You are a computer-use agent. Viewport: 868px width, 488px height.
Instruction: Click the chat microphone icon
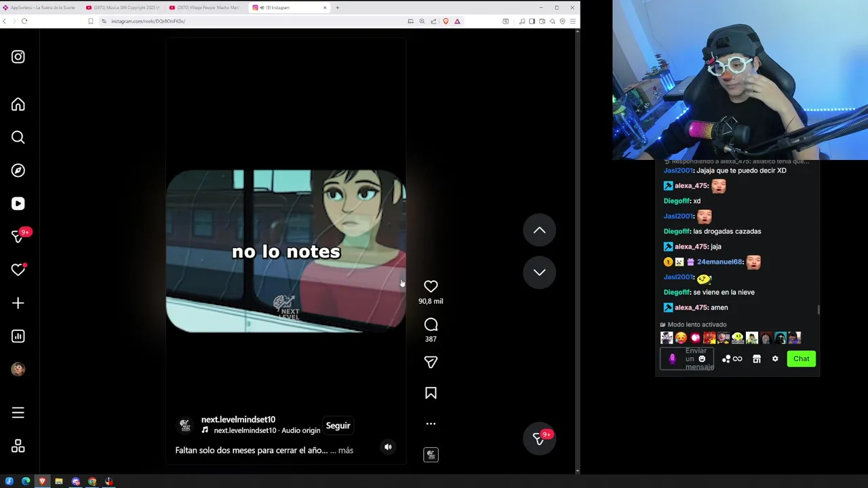(x=672, y=359)
